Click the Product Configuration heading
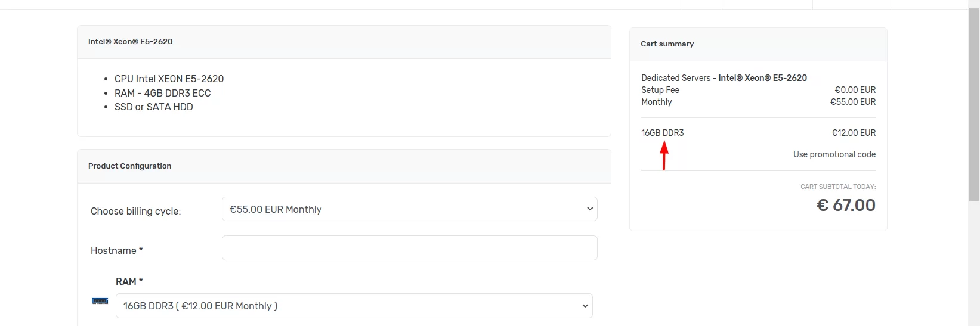Screen dimensions: 980x326 (x=129, y=166)
